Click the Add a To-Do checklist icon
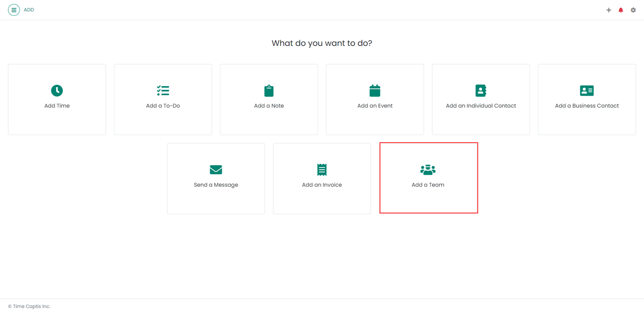 point(163,90)
